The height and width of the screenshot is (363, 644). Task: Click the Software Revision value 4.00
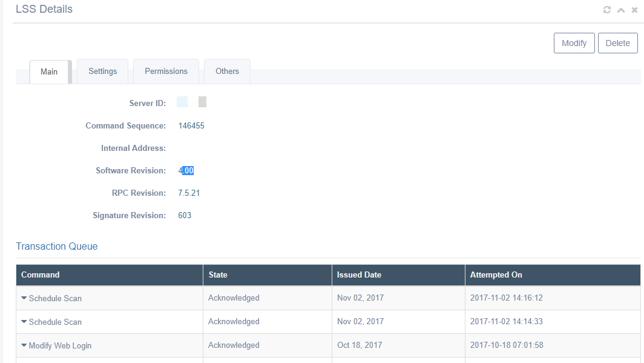click(x=186, y=171)
